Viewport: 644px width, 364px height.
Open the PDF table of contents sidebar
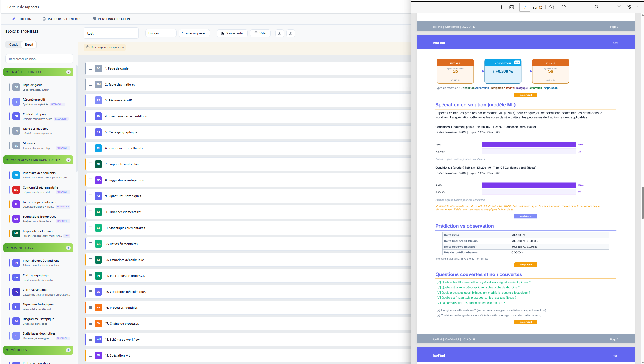tap(417, 7)
